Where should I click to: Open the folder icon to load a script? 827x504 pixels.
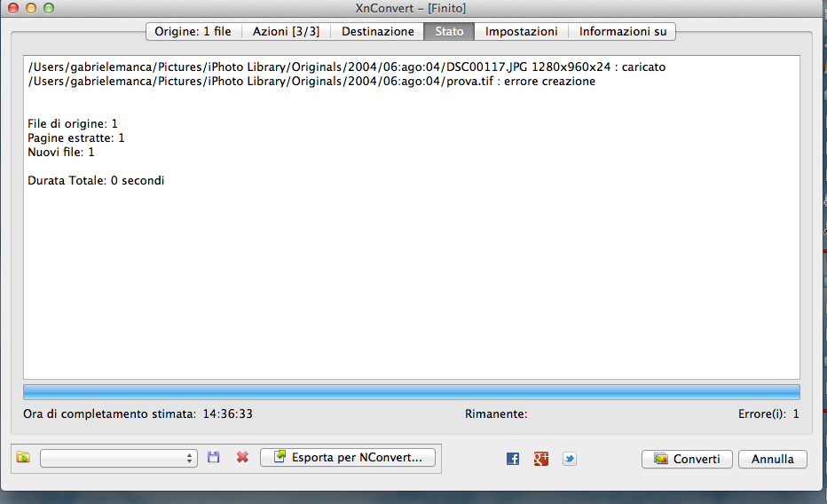click(23, 457)
